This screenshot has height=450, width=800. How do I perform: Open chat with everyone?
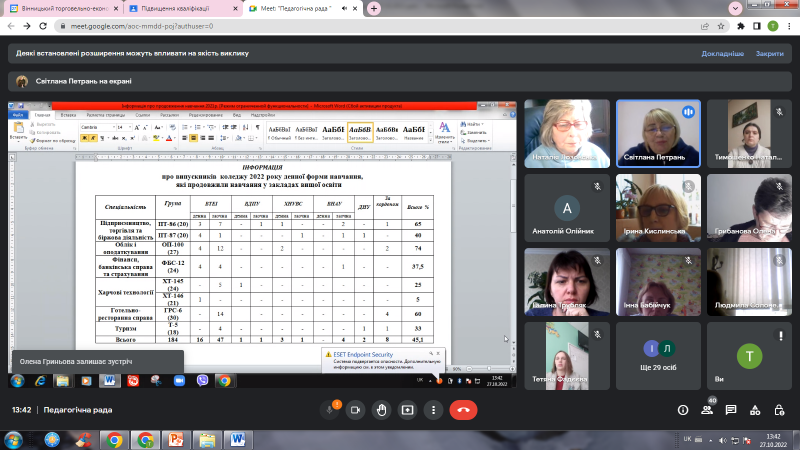coord(731,410)
